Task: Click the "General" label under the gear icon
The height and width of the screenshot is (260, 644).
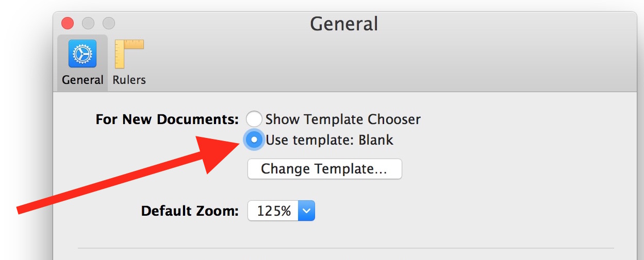Action: [x=82, y=80]
